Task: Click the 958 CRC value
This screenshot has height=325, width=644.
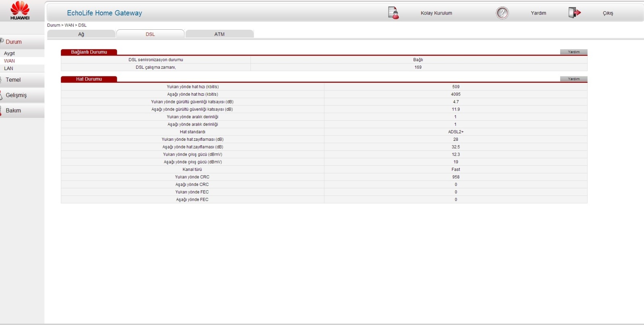Action: pyautogui.click(x=456, y=177)
